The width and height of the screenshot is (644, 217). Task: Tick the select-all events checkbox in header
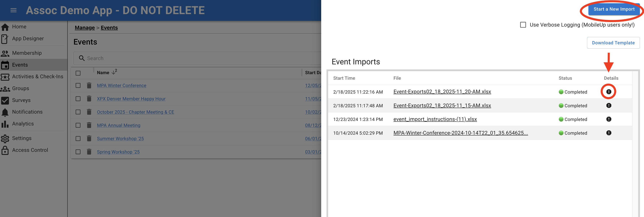(78, 73)
